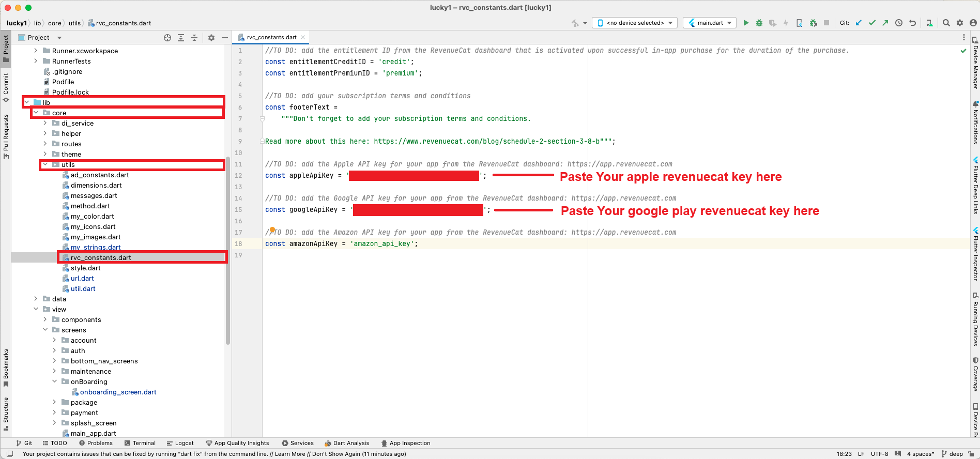Expand the data folder in tree
The image size is (980, 459).
click(x=36, y=299)
